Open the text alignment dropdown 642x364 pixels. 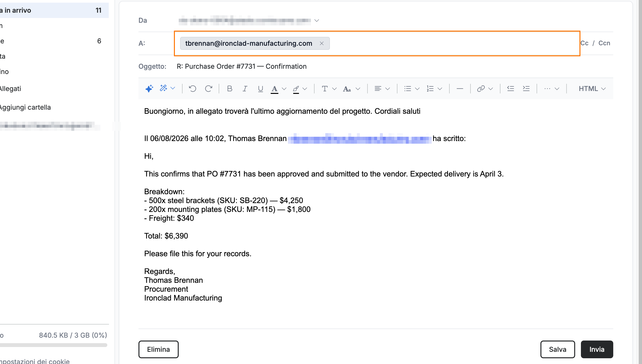pos(382,89)
